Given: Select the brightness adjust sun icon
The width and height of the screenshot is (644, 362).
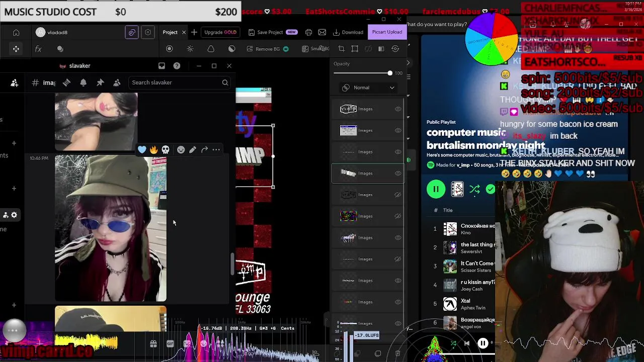Looking at the screenshot, I should pos(190,49).
